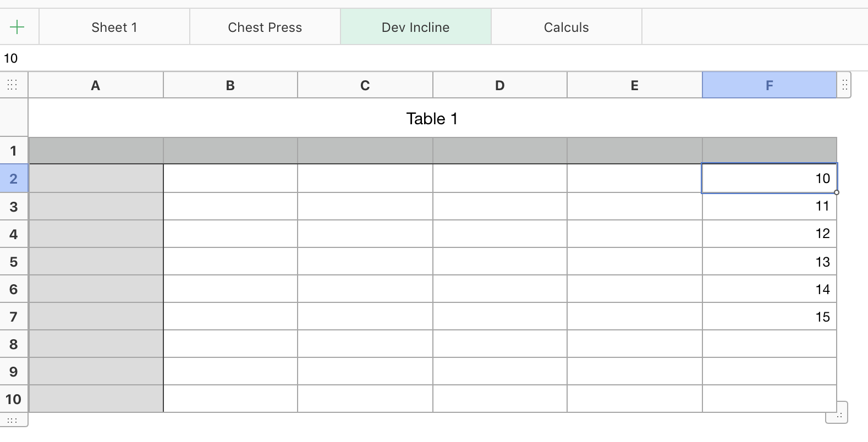This screenshot has height=442, width=868.
Task: Click the cell containing 15
Action: click(x=769, y=317)
